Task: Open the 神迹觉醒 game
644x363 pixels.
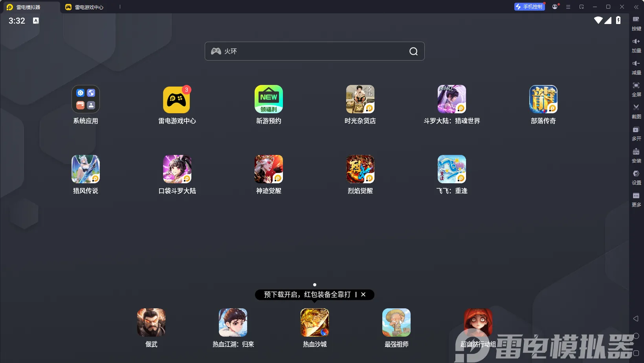Action: [269, 169]
